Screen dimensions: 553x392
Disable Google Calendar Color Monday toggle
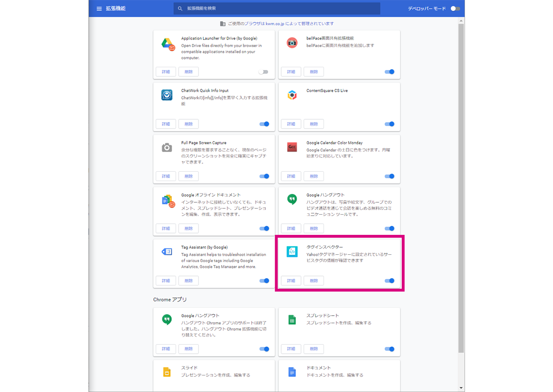click(389, 176)
